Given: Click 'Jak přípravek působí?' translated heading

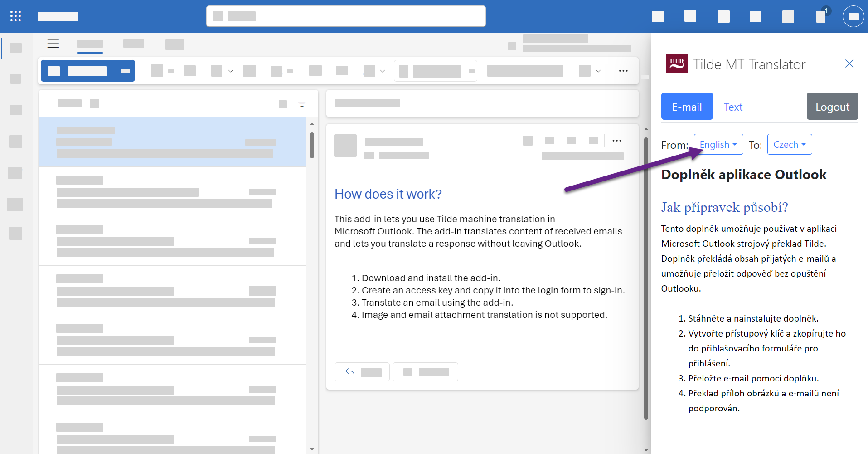Looking at the screenshot, I should click(724, 207).
